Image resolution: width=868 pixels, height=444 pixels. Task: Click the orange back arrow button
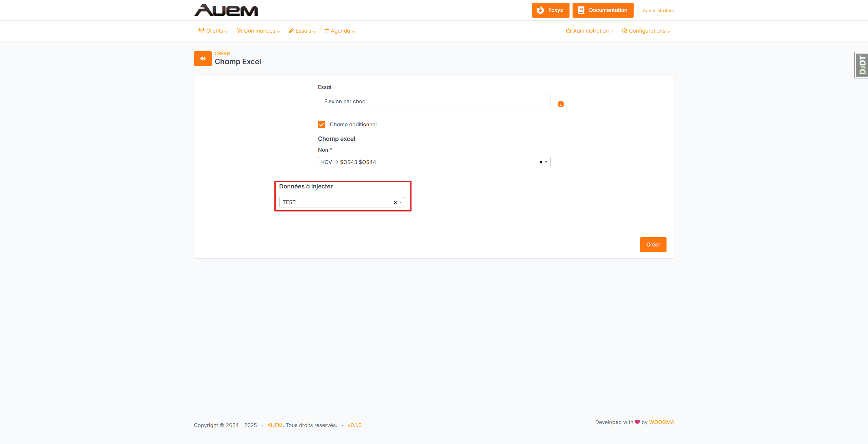202,59
